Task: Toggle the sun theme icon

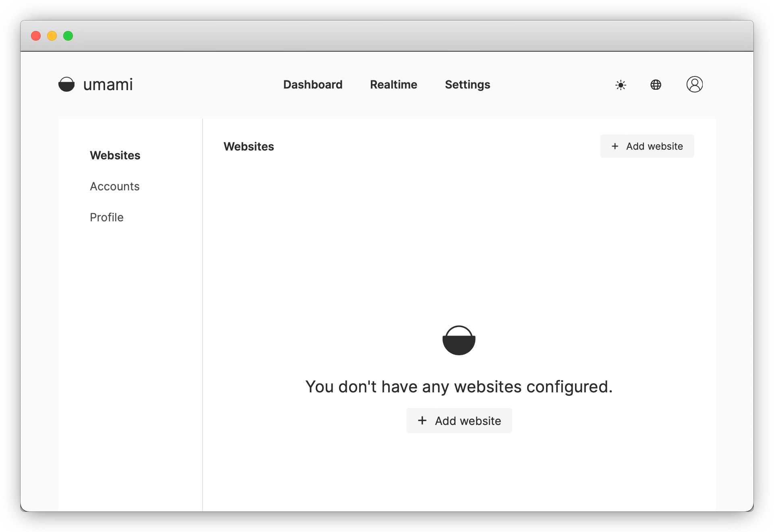Action: click(x=621, y=85)
